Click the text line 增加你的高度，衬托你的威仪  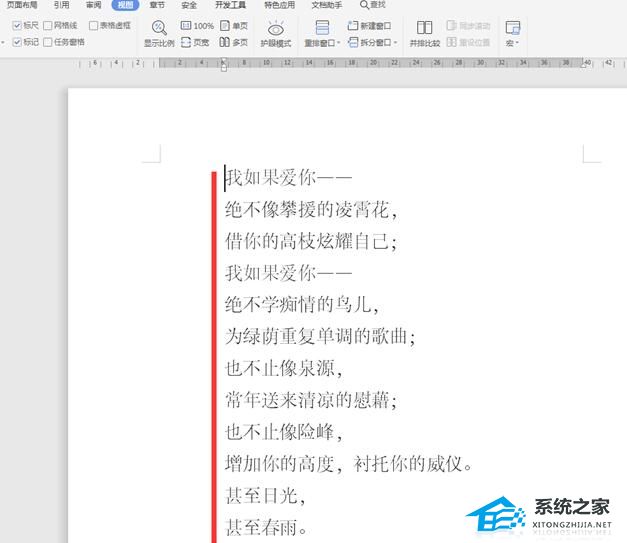coord(348,464)
